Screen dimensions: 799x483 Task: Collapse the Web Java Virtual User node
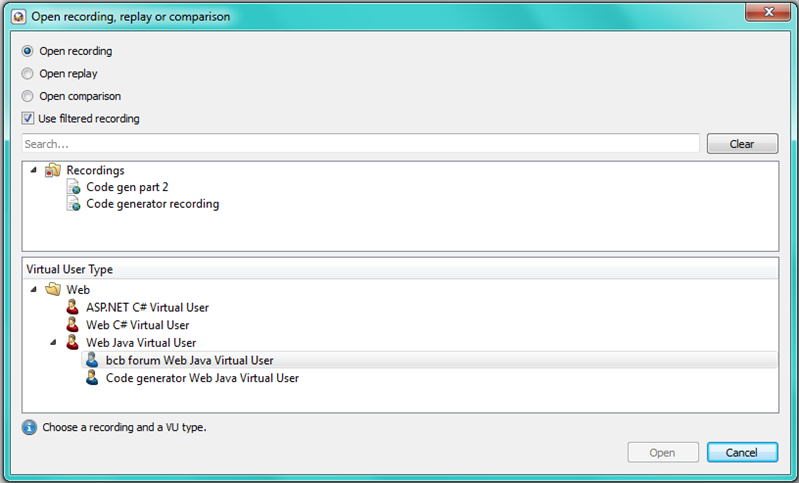click(x=54, y=343)
